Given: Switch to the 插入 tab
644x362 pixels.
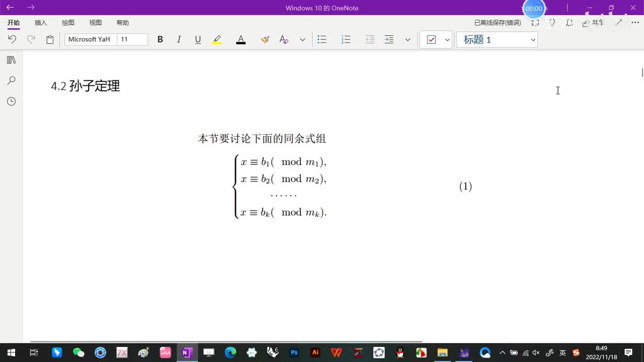Looking at the screenshot, I should [41, 23].
